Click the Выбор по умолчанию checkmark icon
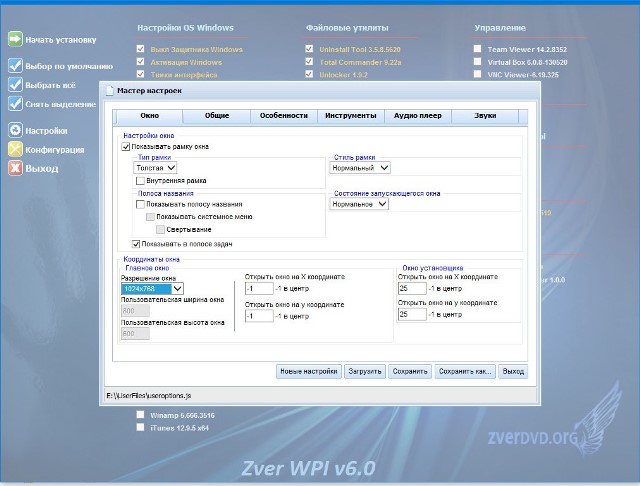The image size is (640, 486). point(15,65)
